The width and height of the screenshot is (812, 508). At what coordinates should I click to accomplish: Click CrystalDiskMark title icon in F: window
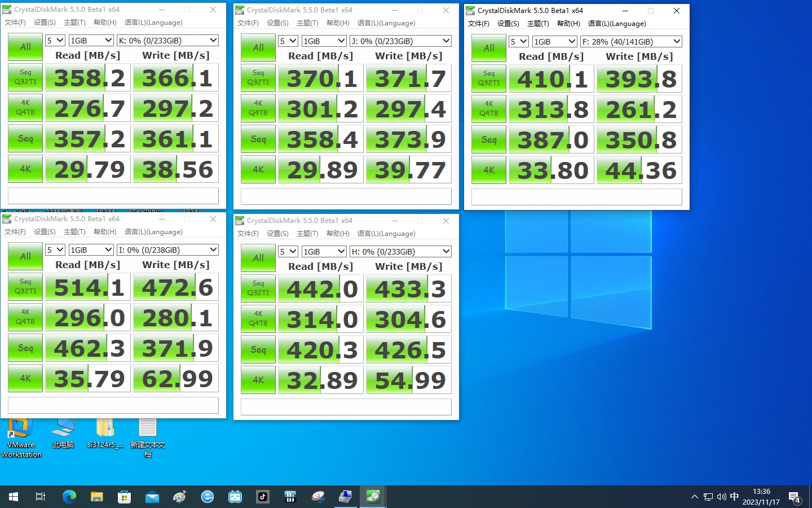pos(470,11)
